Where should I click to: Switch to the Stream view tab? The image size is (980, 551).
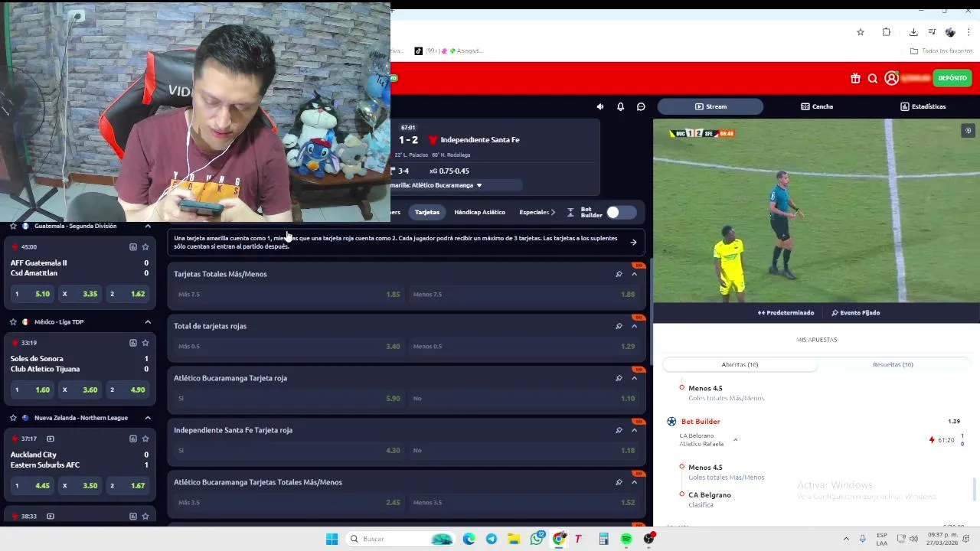(x=711, y=106)
